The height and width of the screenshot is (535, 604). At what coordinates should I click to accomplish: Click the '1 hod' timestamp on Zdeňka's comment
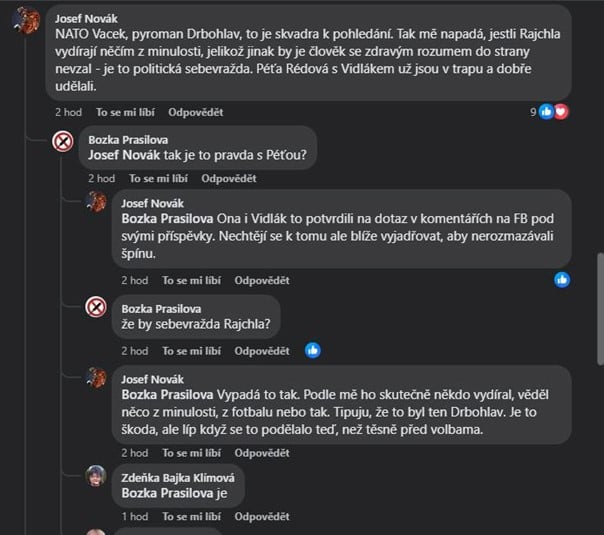134,516
